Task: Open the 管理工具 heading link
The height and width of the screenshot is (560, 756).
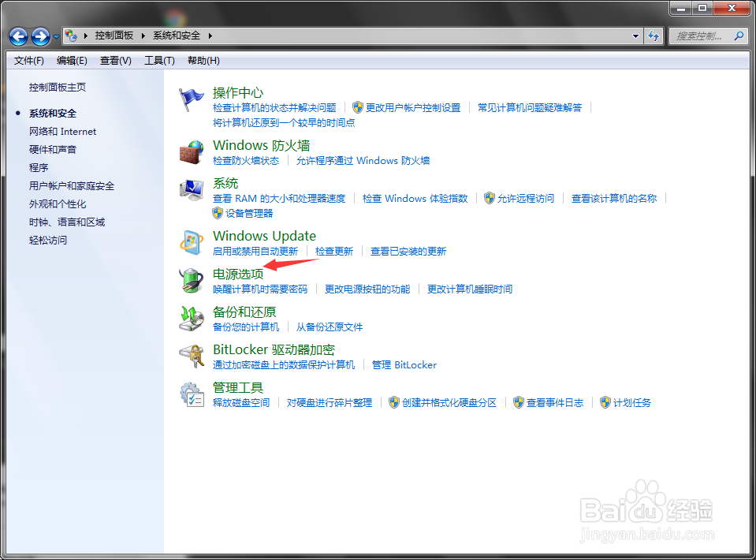Action: pos(238,387)
